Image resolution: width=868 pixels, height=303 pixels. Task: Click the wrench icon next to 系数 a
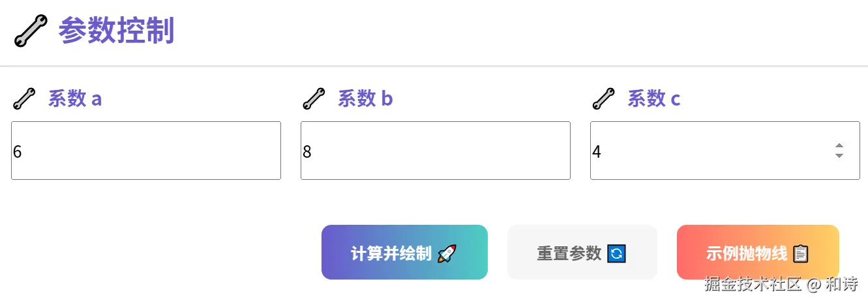click(x=24, y=99)
